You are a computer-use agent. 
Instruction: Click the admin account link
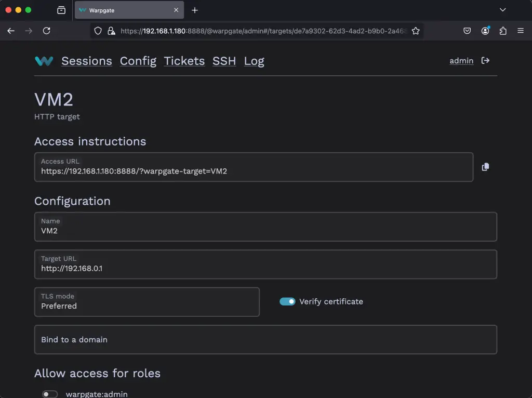461,61
